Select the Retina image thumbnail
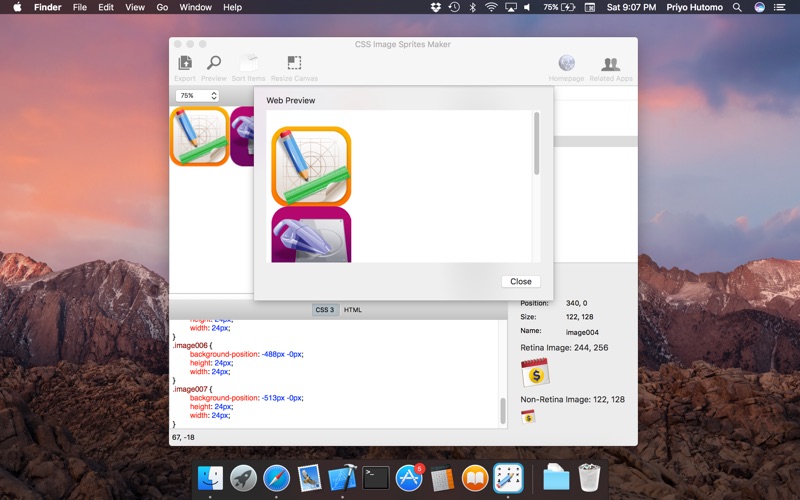 pos(537,372)
